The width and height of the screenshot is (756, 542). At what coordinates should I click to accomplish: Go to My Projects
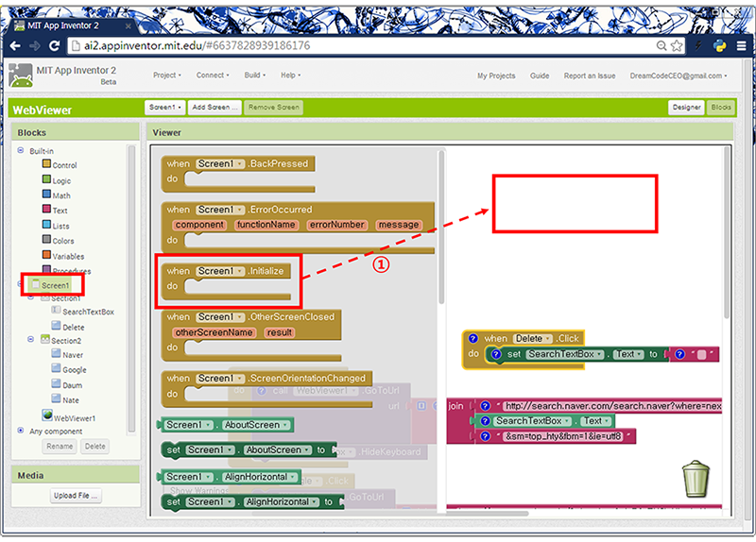496,76
